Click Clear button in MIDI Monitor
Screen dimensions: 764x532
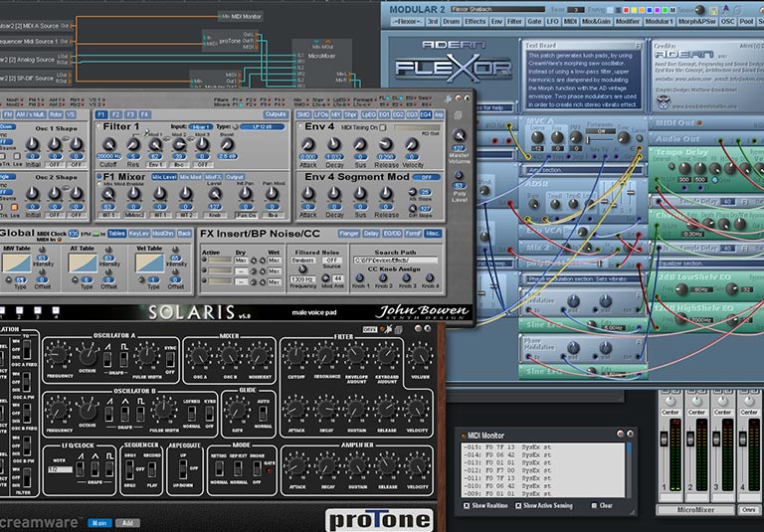pos(603,506)
